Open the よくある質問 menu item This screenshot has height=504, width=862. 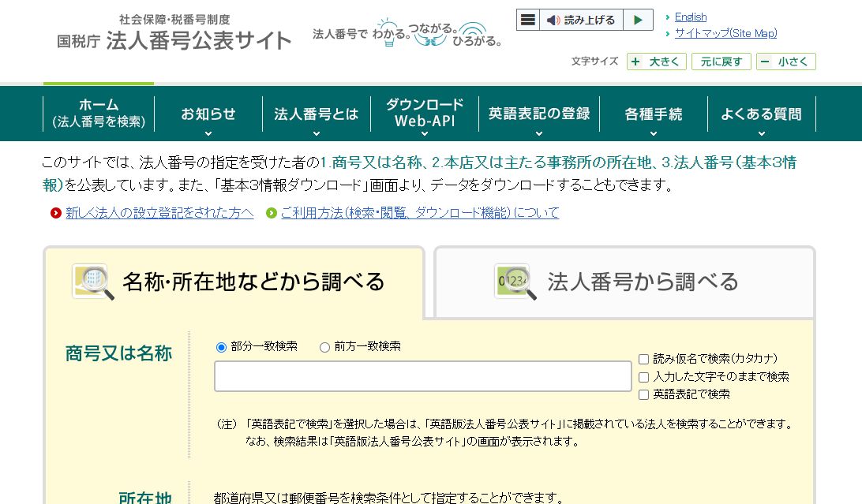[x=762, y=114]
